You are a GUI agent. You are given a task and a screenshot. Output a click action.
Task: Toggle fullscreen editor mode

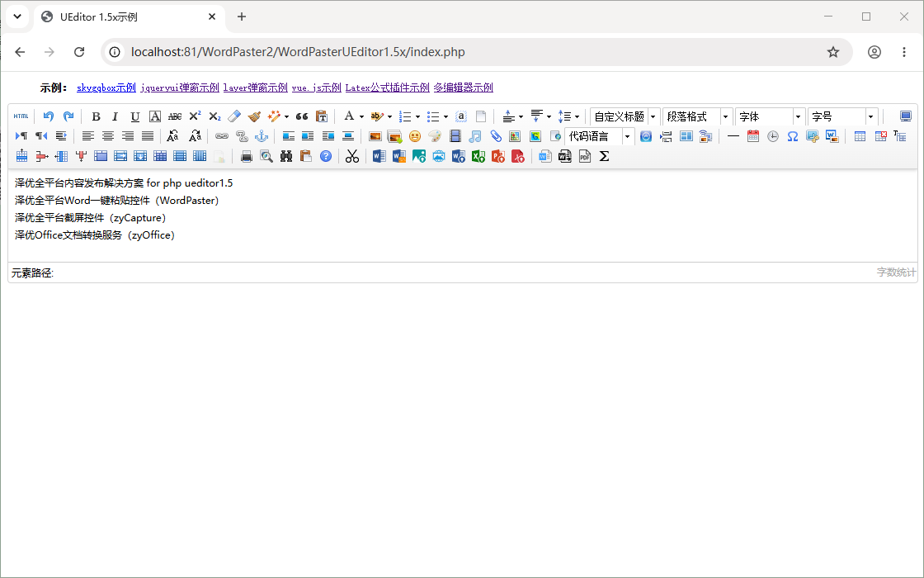tap(906, 116)
